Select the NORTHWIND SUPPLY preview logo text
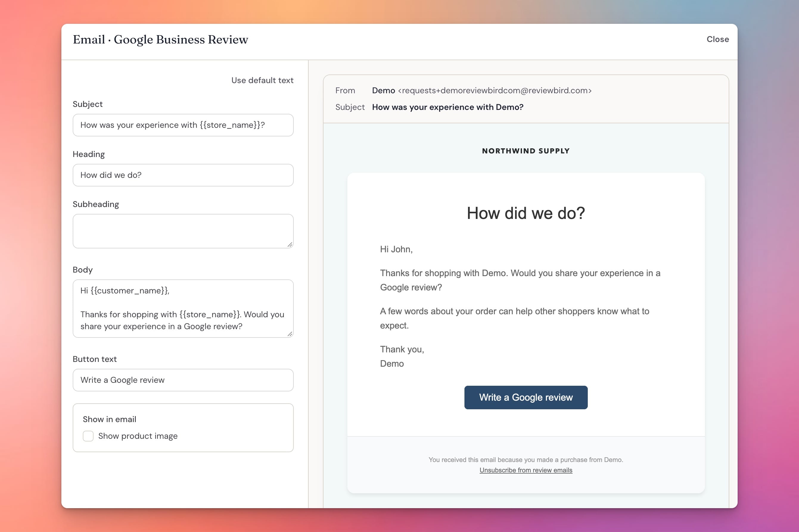799x532 pixels. coord(526,151)
